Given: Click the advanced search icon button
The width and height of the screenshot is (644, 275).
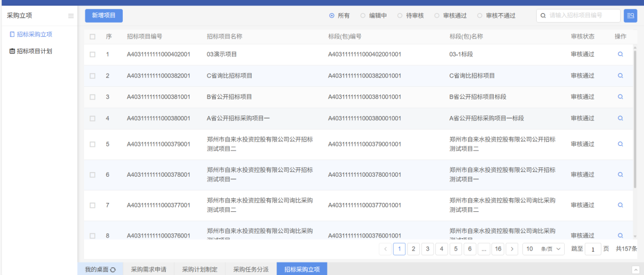Looking at the screenshot, I should (630, 16).
